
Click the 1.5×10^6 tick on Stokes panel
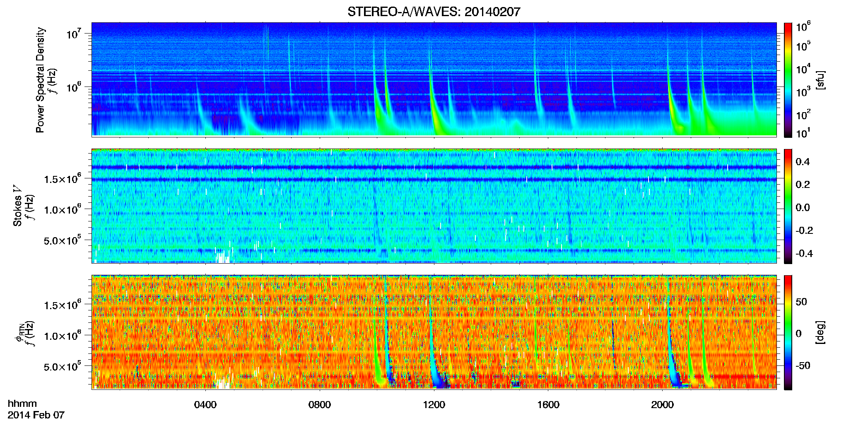[63, 178]
